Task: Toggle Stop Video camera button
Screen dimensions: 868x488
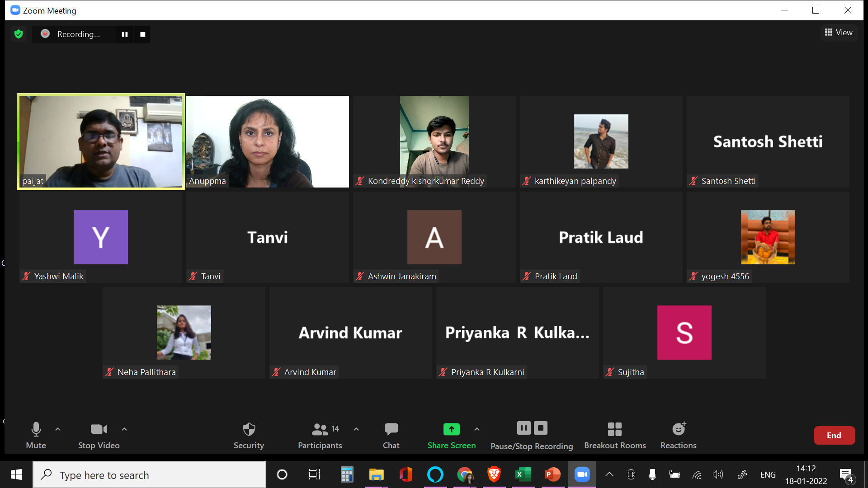Action: click(99, 435)
